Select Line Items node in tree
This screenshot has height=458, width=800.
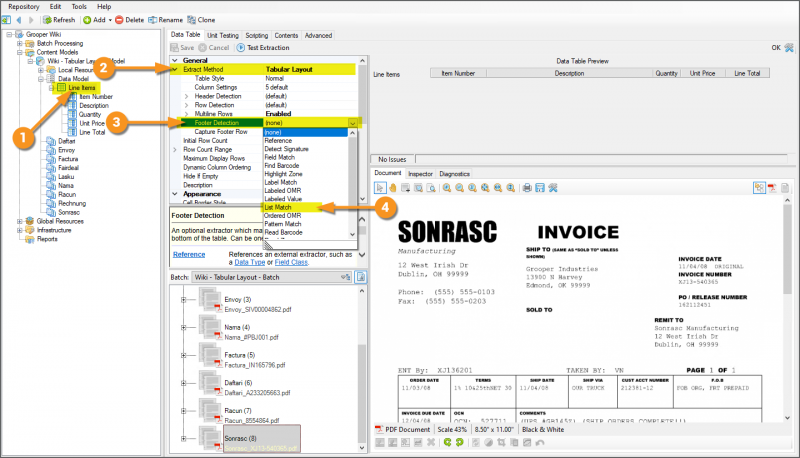(81, 88)
